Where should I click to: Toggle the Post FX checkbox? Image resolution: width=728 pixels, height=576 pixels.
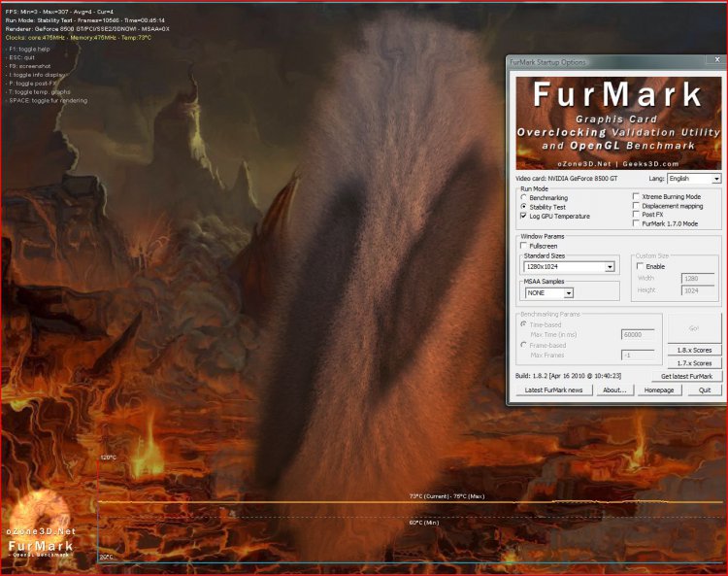pyautogui.click(x=636, y=214)
